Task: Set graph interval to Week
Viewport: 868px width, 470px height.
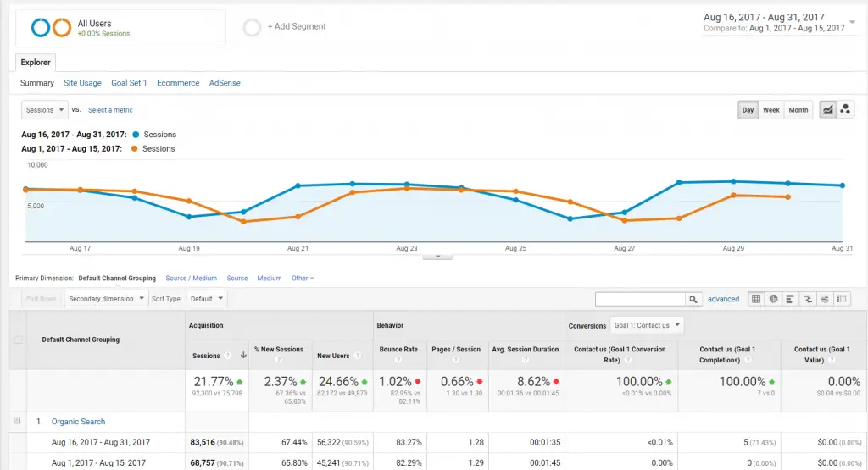Action: point(771,109)
